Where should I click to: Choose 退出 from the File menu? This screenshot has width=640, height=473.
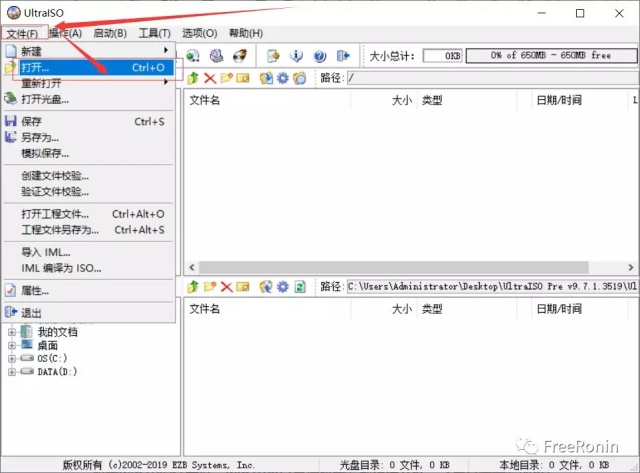[x=89, y=313]
